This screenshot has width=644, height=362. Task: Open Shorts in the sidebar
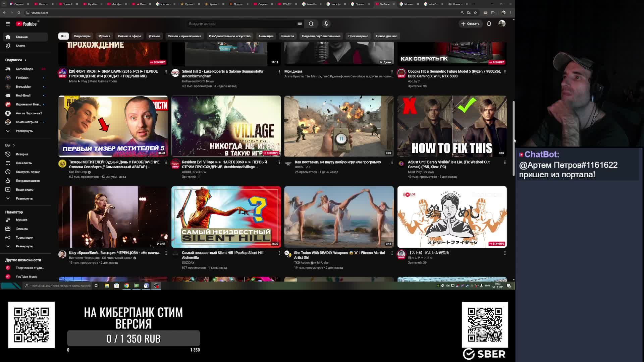tap(20, 46)
